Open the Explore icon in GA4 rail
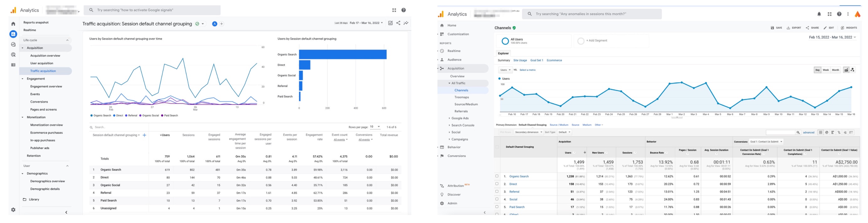 [x=13, y=45]
